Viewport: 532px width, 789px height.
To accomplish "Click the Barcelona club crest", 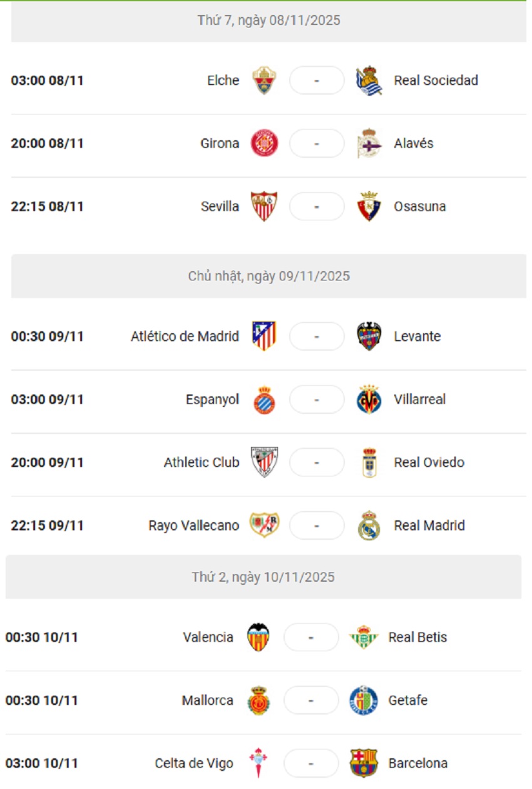I will point(364,763).
